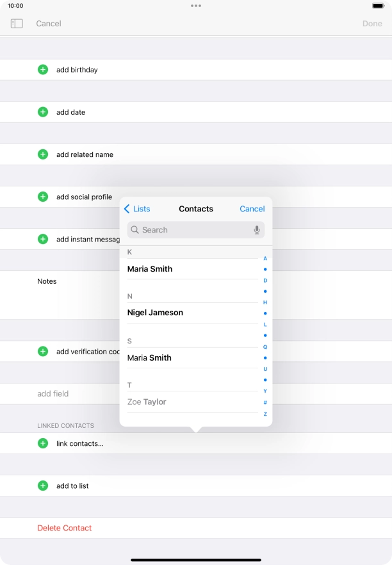
Task: Toggle the sidebar panel icon
Action: tap(17, 24)
